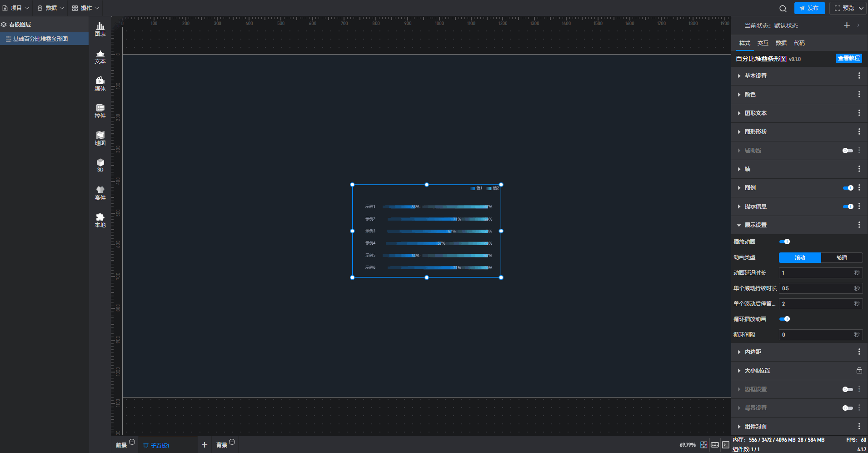The width and height of the screenshot is (868, 453).
Task: Open the 控件 controls icon
Action: tap(100, 111)
